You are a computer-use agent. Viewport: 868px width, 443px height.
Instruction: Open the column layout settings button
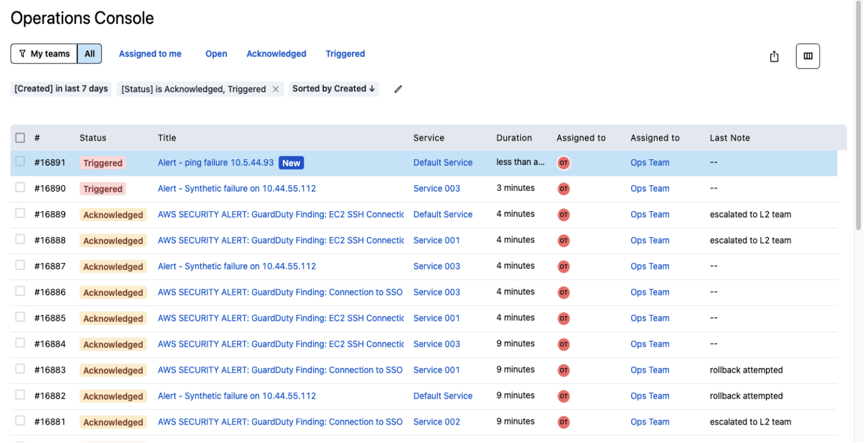[x=807, y=56]
